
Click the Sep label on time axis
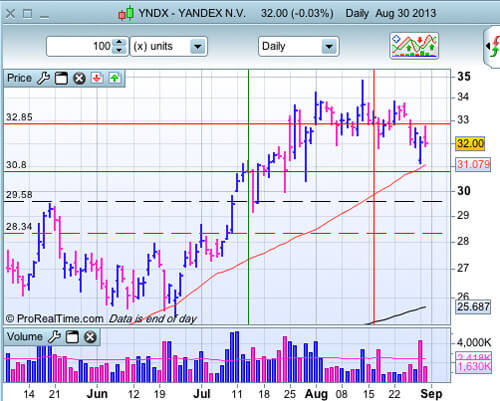[431, 394]
